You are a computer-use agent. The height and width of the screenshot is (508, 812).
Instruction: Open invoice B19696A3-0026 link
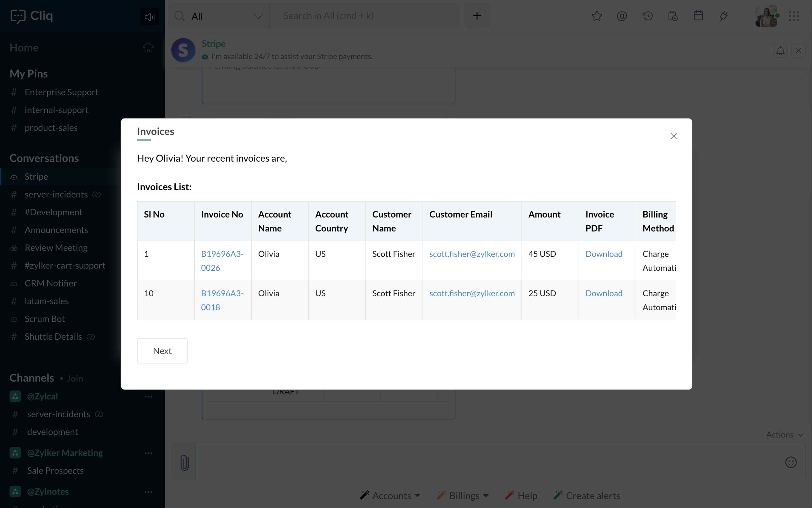[x=222, y=261]
